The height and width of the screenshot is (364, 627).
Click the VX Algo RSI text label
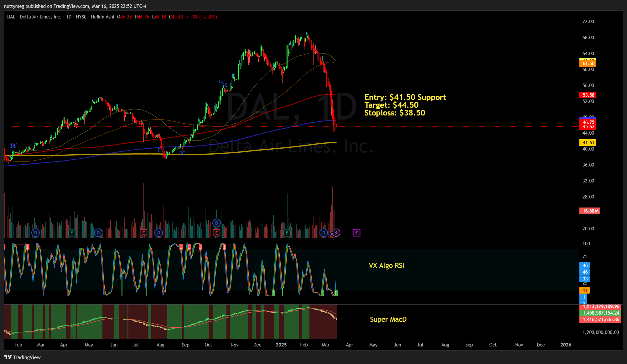tap(386, 265)
